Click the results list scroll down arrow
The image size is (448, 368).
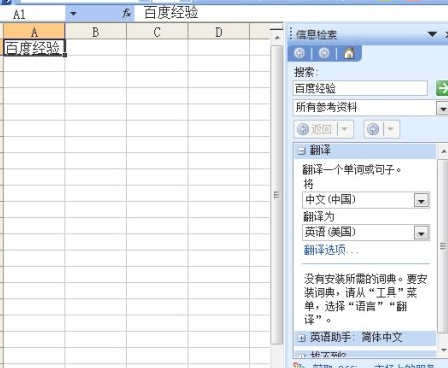tap(444, 350)
